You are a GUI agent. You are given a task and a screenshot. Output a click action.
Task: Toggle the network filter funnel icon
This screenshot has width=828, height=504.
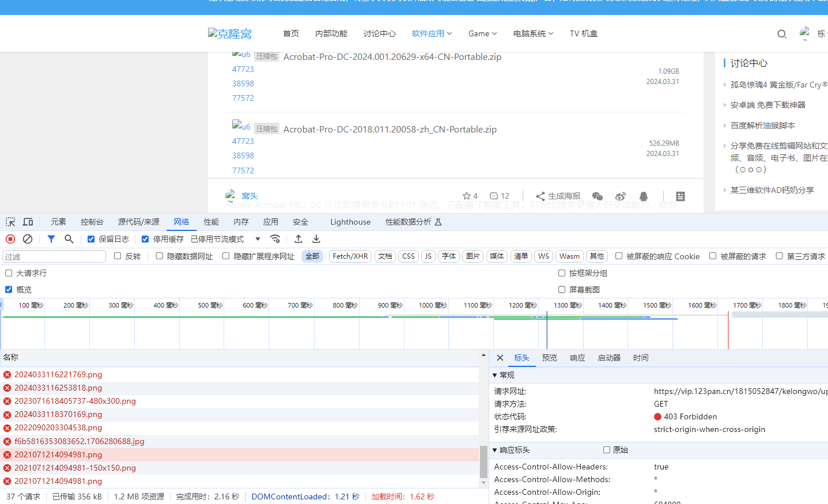(51, 239)
